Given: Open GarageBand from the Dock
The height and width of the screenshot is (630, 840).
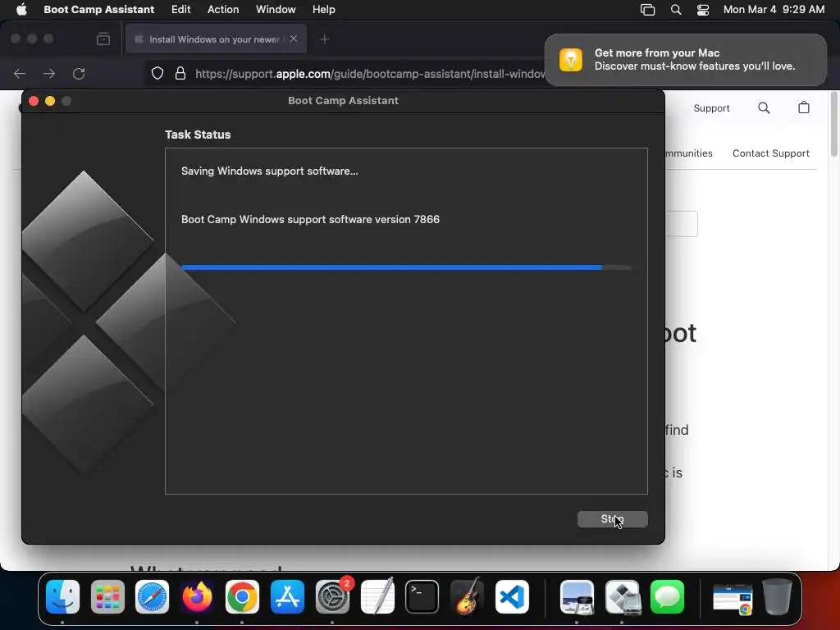Looking at the screenshot, I should click(467, 597).
